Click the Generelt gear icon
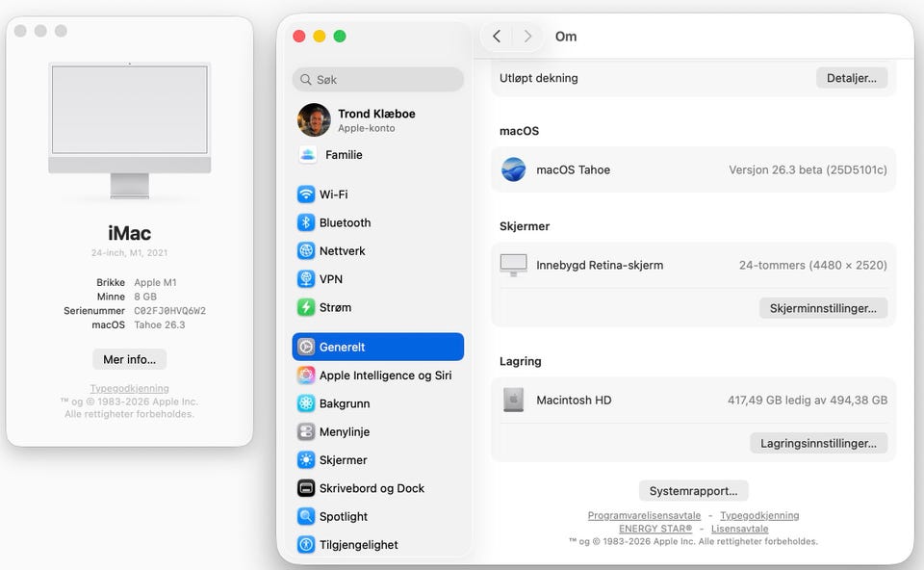Screen dimensions: 924x570 point(306,347)
